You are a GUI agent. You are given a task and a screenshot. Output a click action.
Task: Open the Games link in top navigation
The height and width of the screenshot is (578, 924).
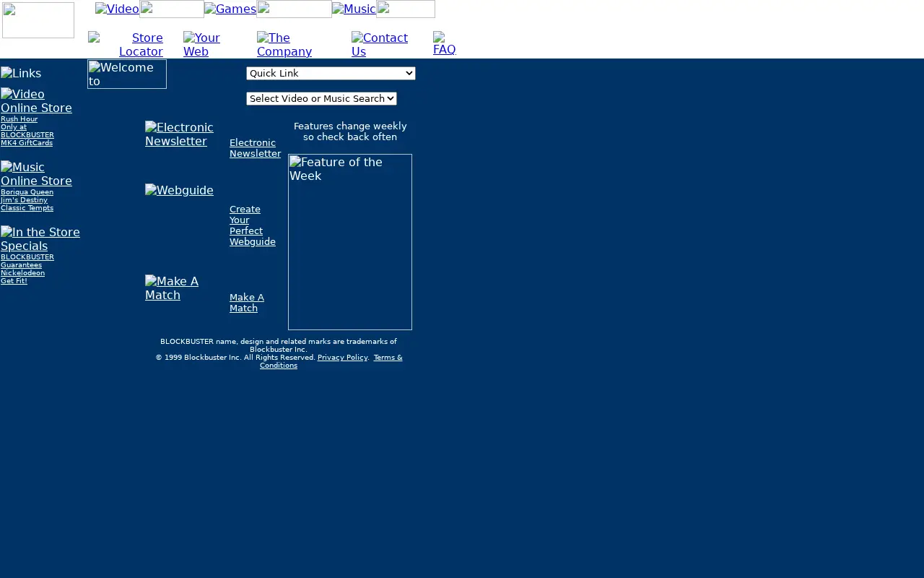(230, 9)
